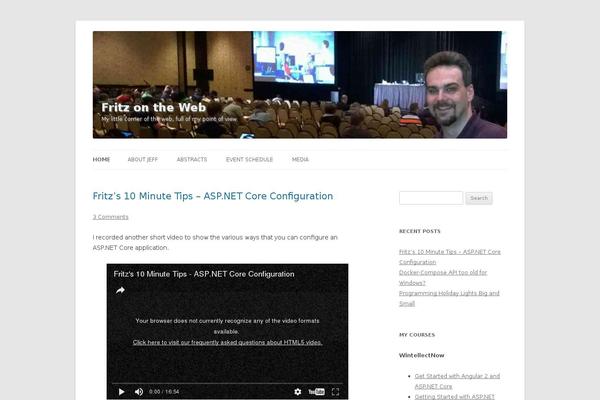Click the WintellectNow subheading

pos(422,355)
